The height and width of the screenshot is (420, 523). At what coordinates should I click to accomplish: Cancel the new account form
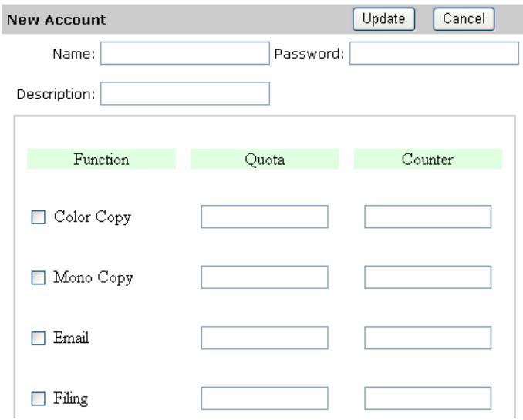(464, 19)
